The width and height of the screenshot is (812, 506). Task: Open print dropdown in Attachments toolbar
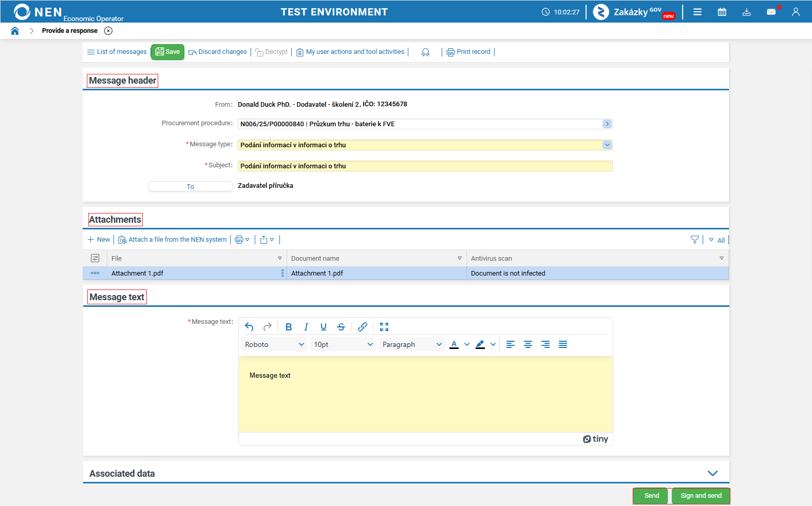242,240
